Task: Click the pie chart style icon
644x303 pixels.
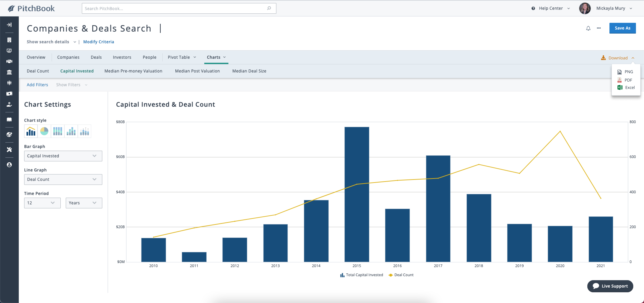Action: [44, 131]
